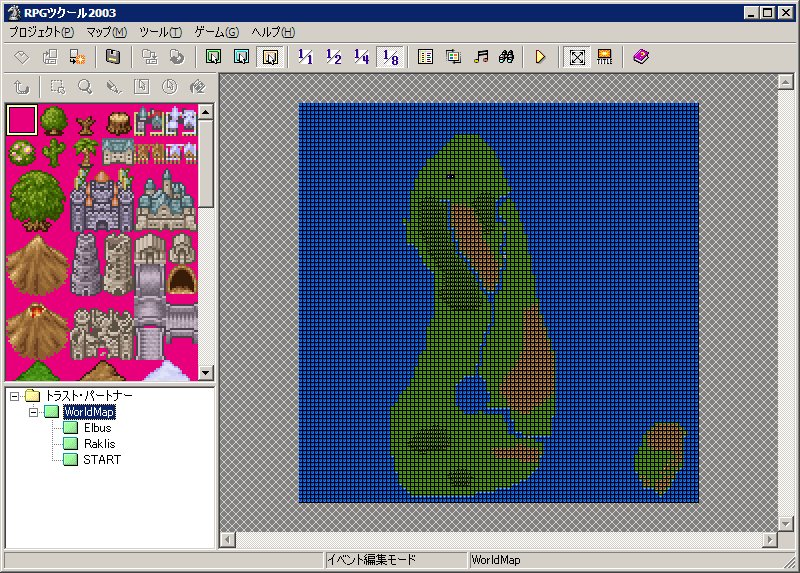Switch to event layer editing mode

pos(270,57)
